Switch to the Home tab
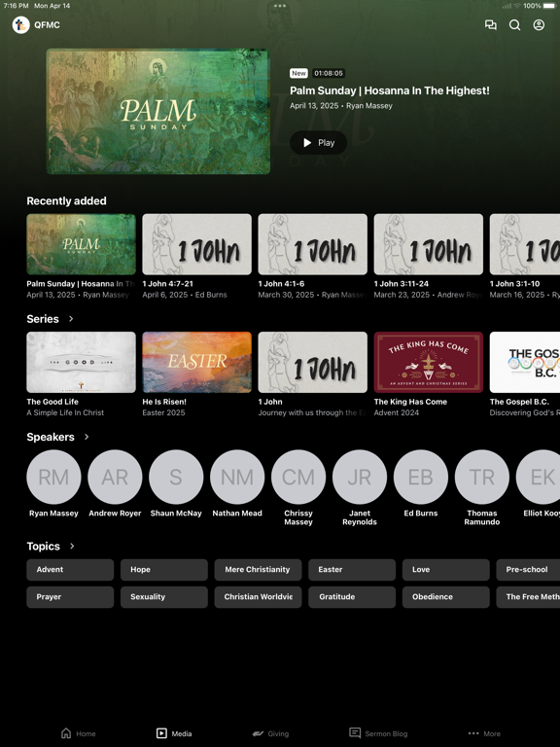The width and height of the screenshot is (560, 747). click(x=79, y=733)
